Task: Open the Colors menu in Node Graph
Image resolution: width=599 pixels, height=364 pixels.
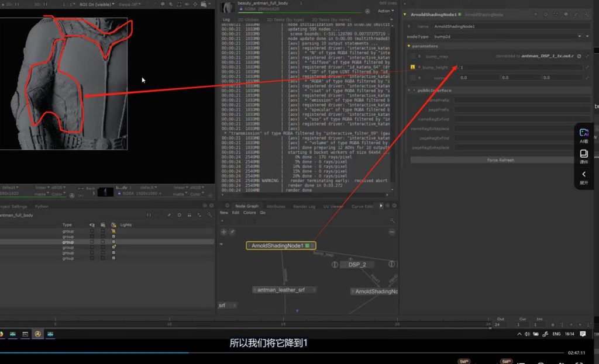Action: click(249, 213)
